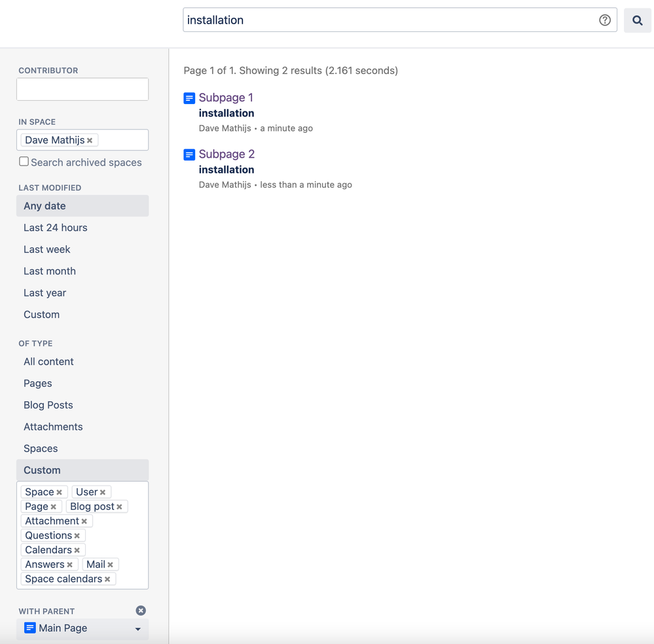Image resolution: width=654 pixels, height=644 pixels.
Task: Enable the Search archived spaces checkbox
Action: coord(24,161)
